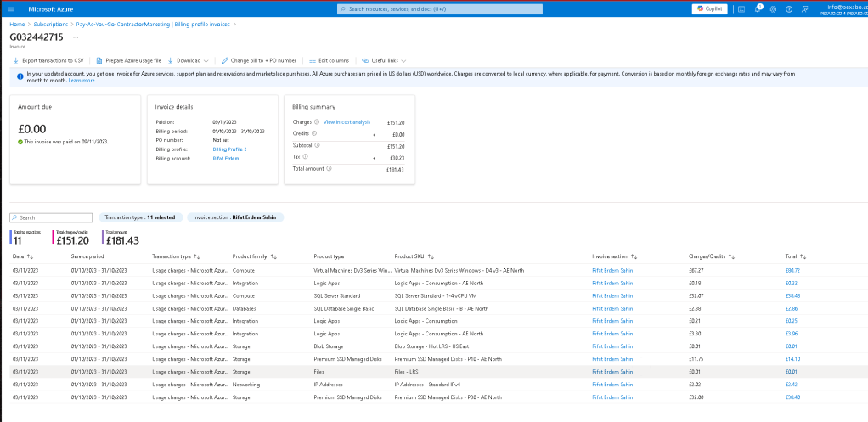
Task: Click the info icon beside Charges
Action: point(317,122)
